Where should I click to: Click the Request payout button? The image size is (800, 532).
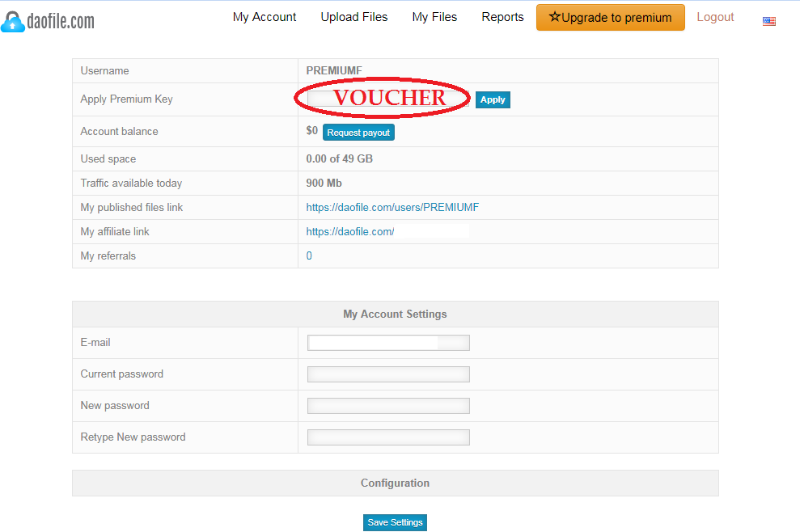(358, 132)
